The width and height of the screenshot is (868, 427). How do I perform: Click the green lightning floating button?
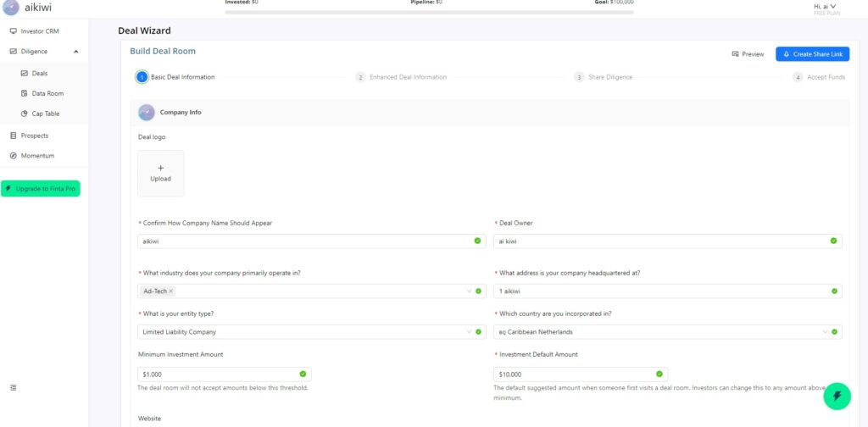tap(837, 395)
